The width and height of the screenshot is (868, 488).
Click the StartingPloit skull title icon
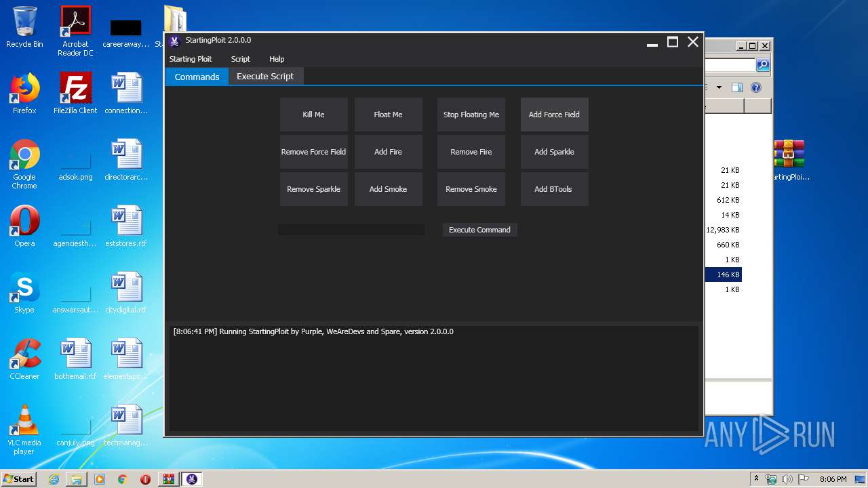pos(174,41)
